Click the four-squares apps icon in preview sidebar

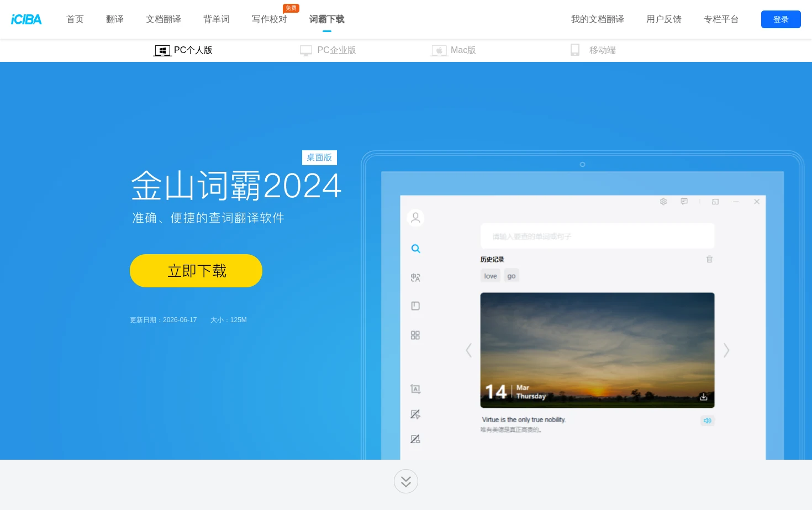click(x=415, y=335)
